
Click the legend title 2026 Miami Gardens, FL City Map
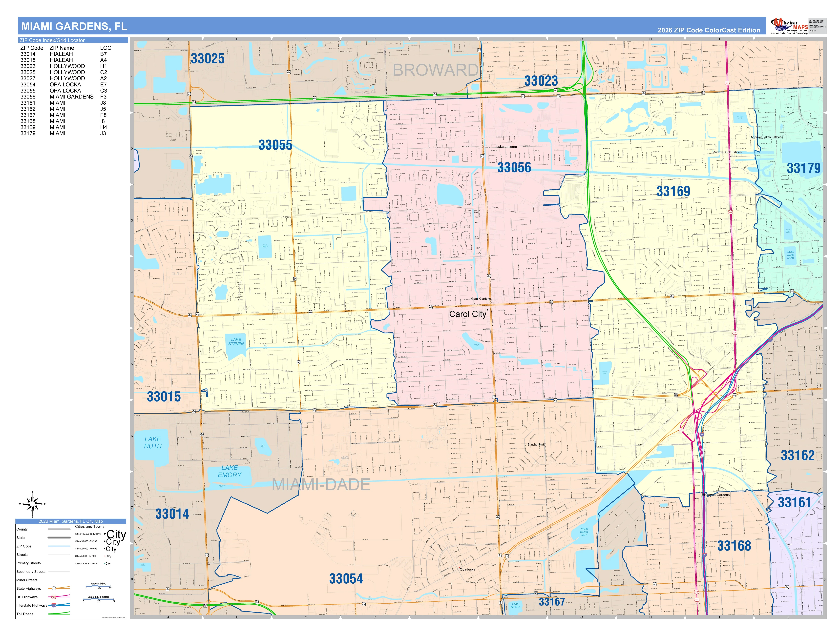pyautogui.click(x=71, y=521)
